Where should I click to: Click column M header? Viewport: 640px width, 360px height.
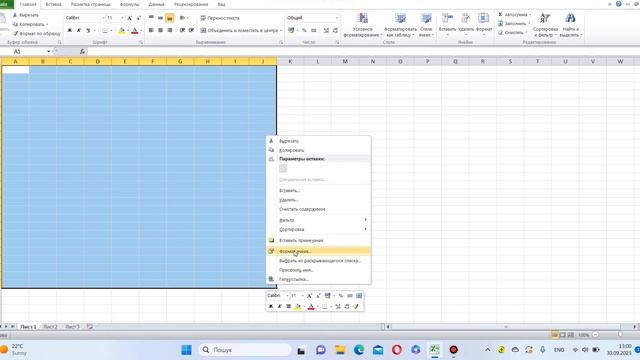[345, 62]
